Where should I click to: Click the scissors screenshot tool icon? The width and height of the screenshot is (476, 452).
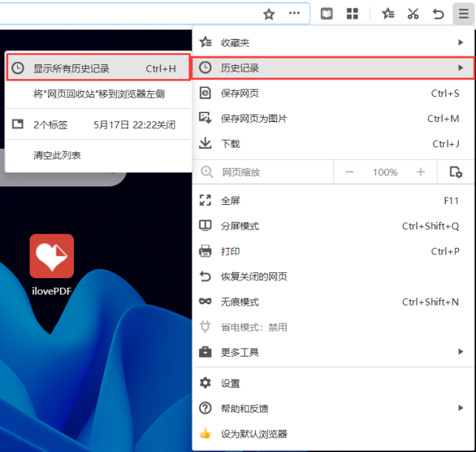(413, 13)
